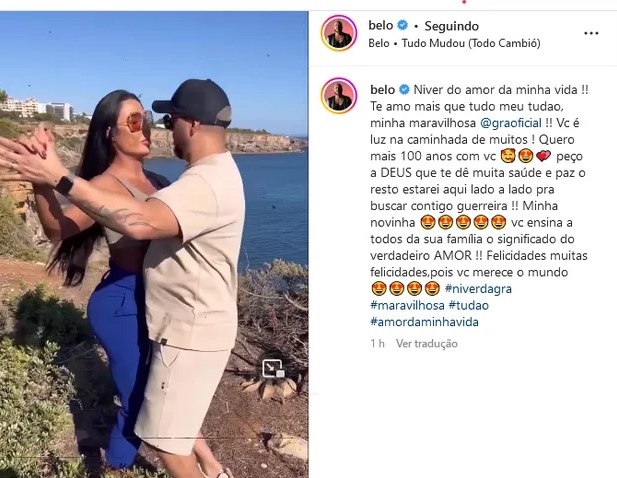Viewport: 617px width, 478px height.
Task: Click belo's profile picture in the post header
Action: click(x=339, y=33)
